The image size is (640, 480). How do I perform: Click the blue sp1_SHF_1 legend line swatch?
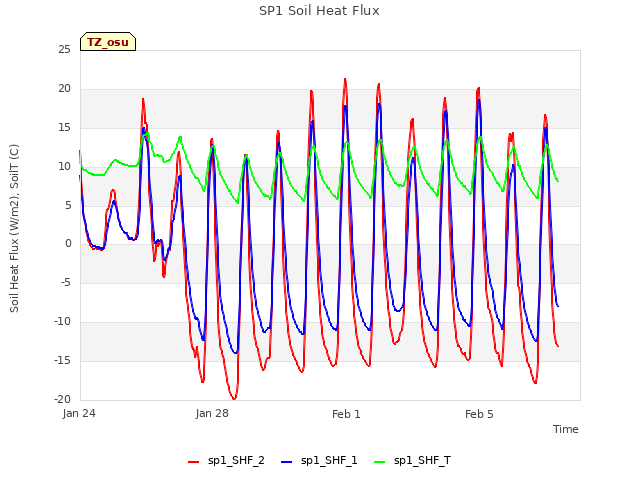287,462
